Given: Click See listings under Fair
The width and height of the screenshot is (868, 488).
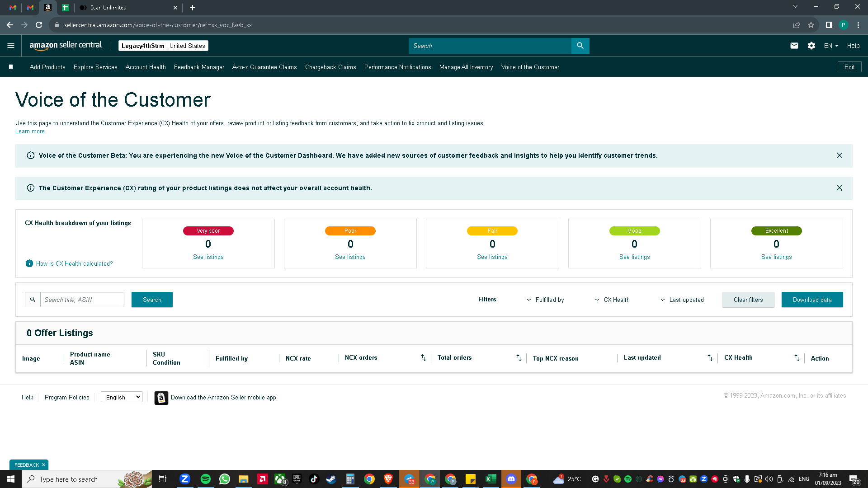Looking at the screenshot, I should point(492,257).
